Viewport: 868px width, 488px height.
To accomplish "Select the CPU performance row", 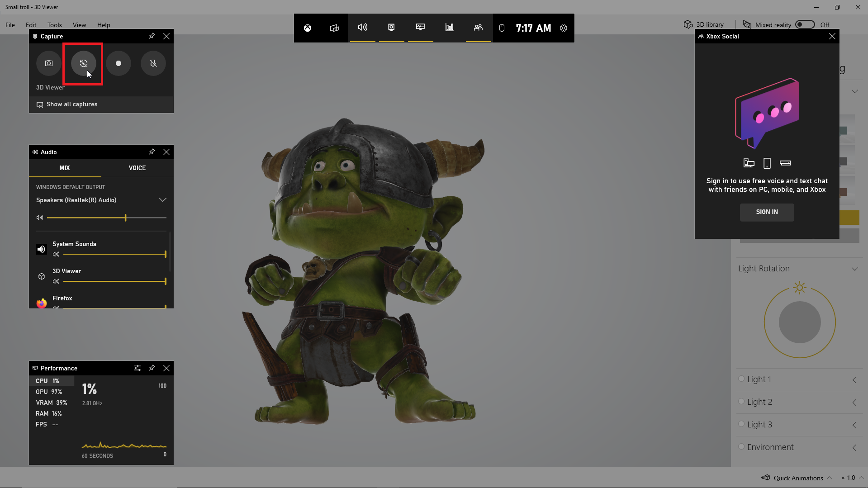I will 52,381.
